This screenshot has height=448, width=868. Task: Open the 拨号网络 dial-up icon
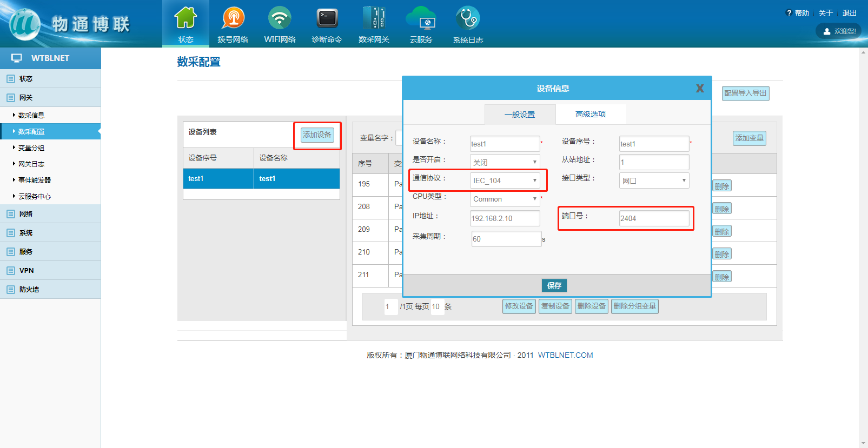point(233,19)
